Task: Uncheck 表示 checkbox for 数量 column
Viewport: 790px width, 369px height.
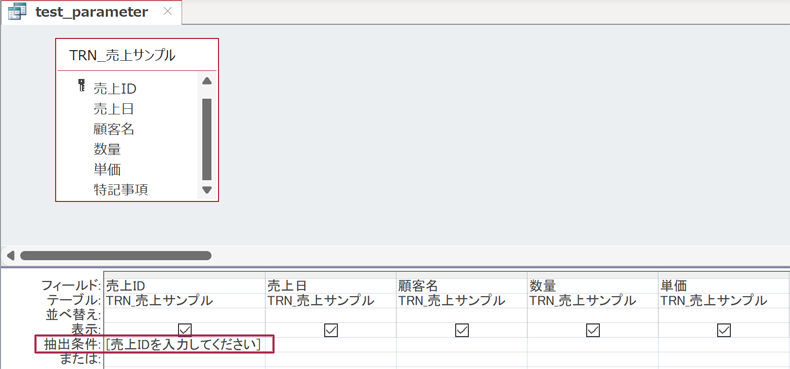Action: coord(593,330)
